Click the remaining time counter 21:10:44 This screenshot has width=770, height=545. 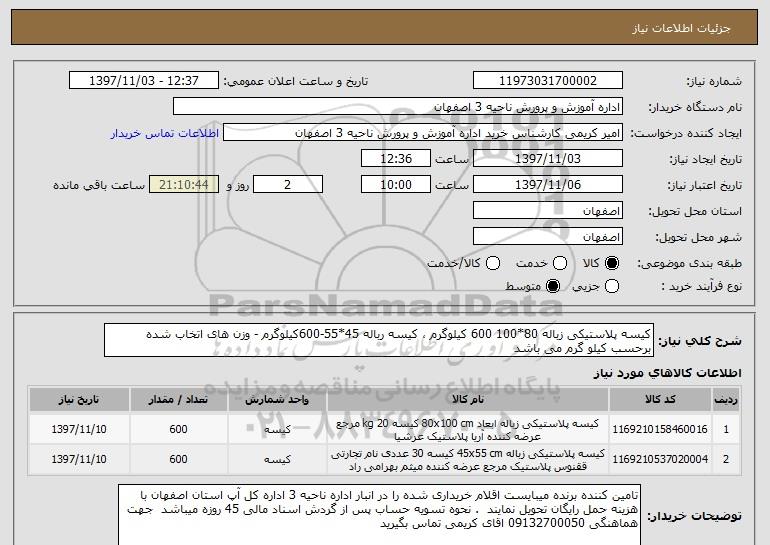click(x=184, y=185)
